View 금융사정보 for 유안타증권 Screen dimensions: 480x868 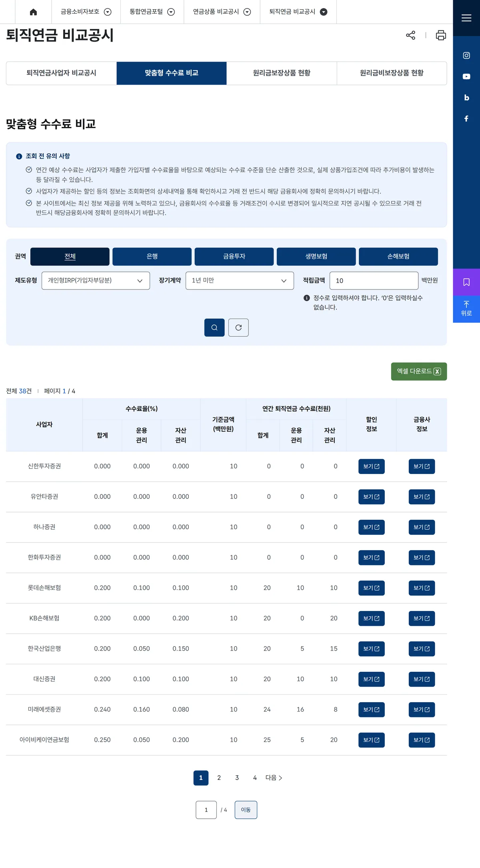422,497
